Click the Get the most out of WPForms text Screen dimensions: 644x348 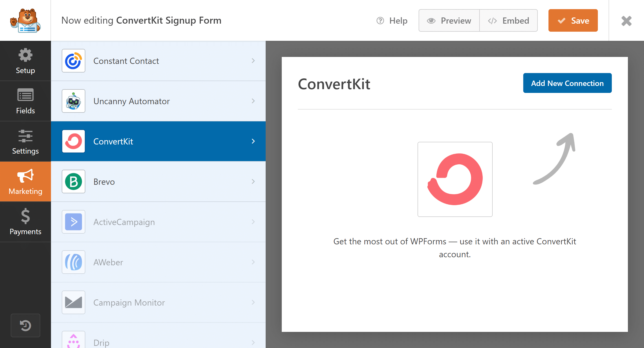pos(455,248)
